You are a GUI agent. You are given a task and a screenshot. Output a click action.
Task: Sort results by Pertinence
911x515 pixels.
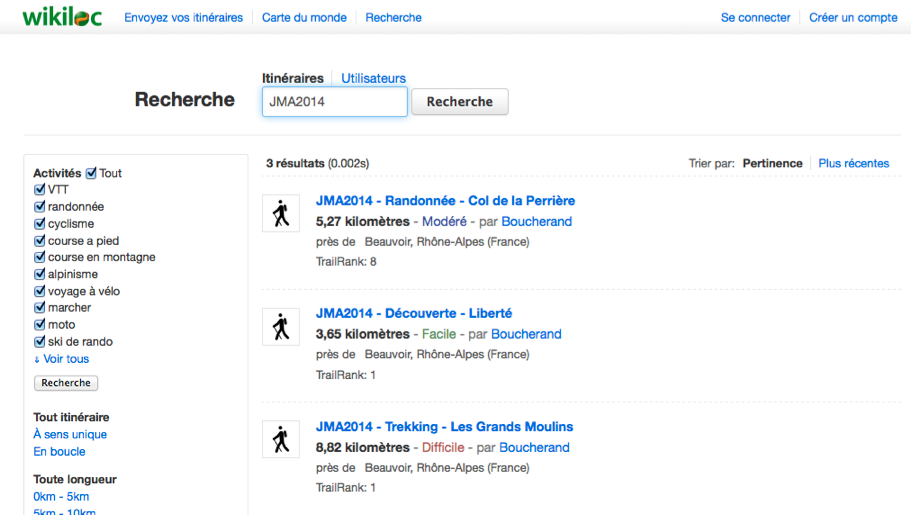[772, 163]
